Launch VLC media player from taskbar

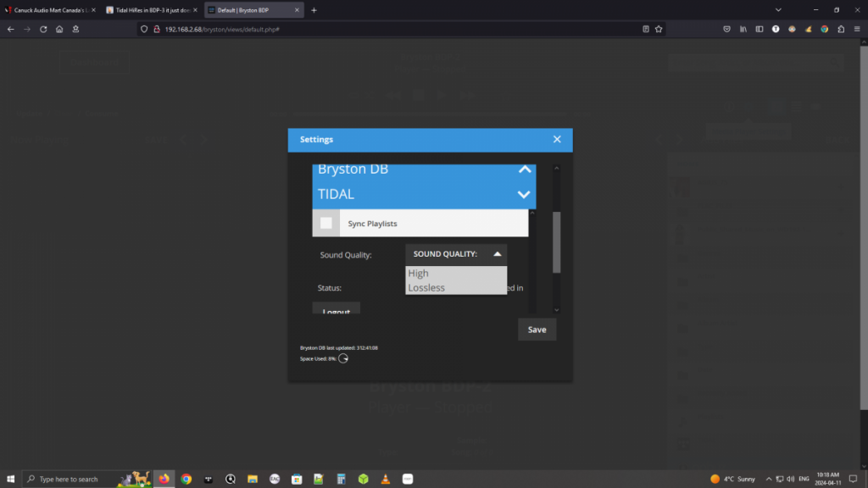(x=386, y=480)
